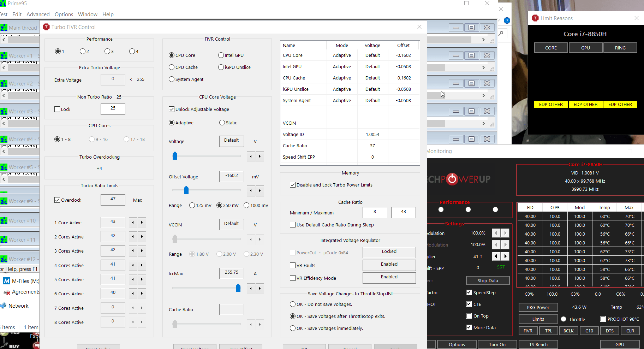Click the PKG Power button

pyautogui.click(x=538, y=307)
